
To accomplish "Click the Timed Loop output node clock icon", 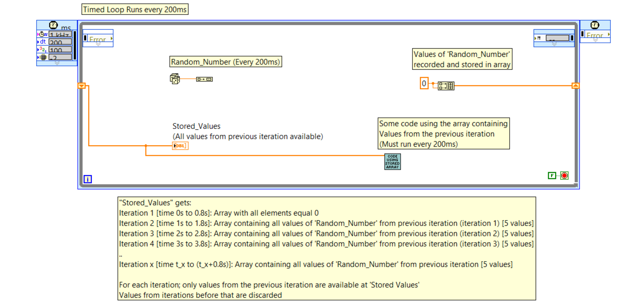I will tap(595, 25).
